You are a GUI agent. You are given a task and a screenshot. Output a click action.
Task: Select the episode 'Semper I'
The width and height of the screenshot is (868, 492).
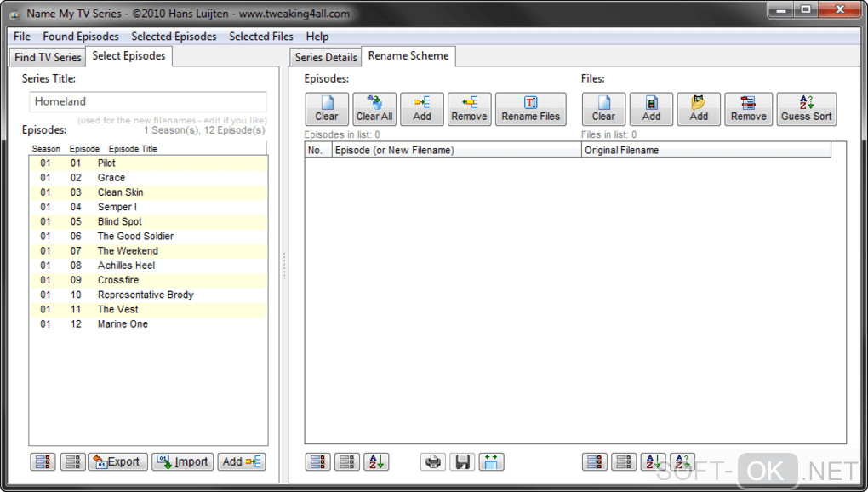[148, 207]
